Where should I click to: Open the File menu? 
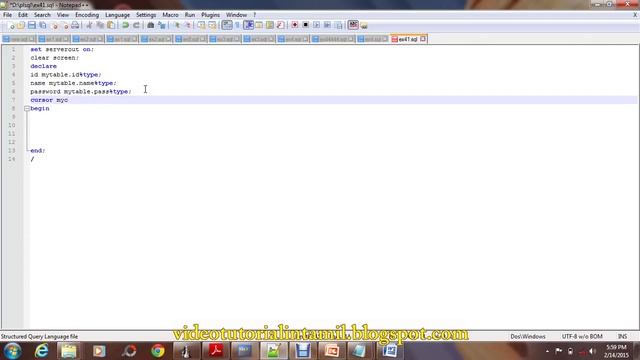point(7,15)
